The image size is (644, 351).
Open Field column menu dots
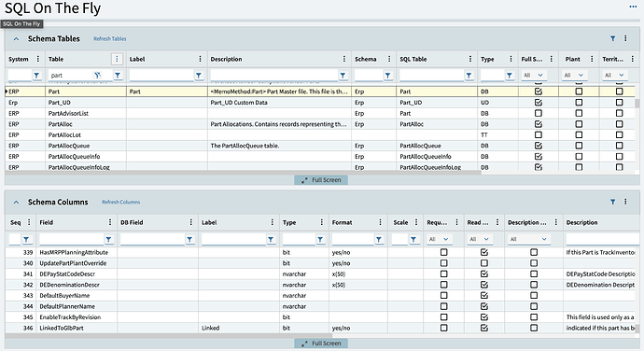pos(110,222)
